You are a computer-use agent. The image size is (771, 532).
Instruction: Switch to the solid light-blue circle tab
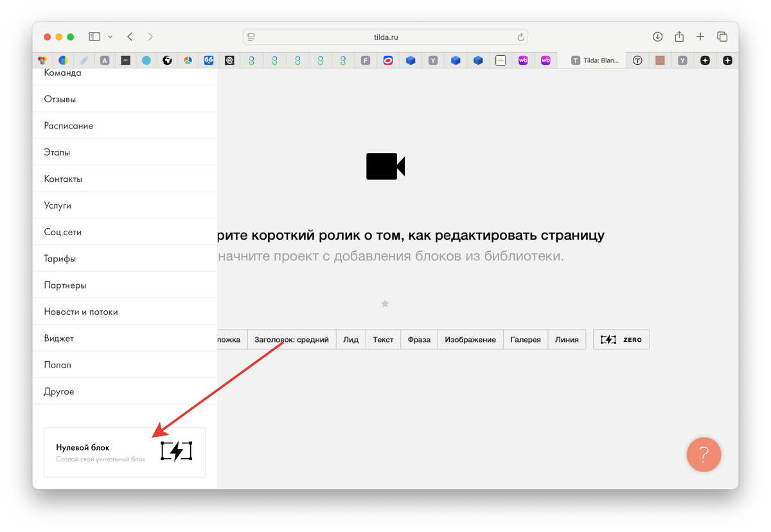(146, 60)
